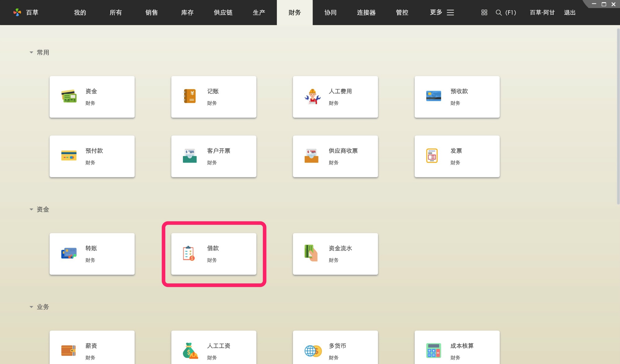Click the 资金流水 title text
Viewport: 620px width, 364px height.
tap(340, 248)
